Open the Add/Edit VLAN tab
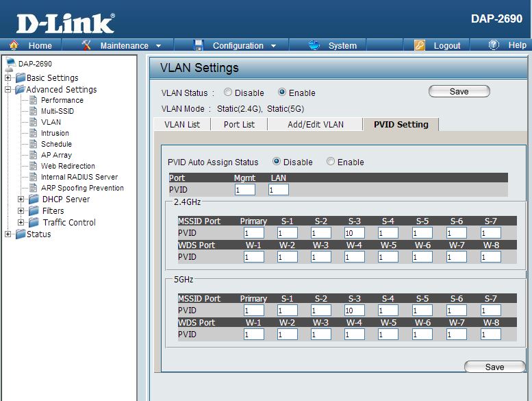Image resolution: width=532 pixels, height=401 pixels. [x=315, y=124]
